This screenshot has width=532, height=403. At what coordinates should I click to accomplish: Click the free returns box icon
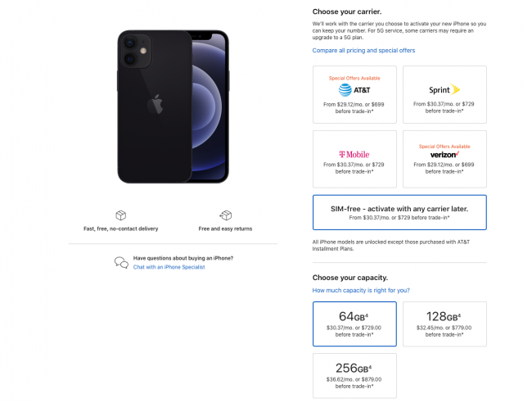[225, 215]
